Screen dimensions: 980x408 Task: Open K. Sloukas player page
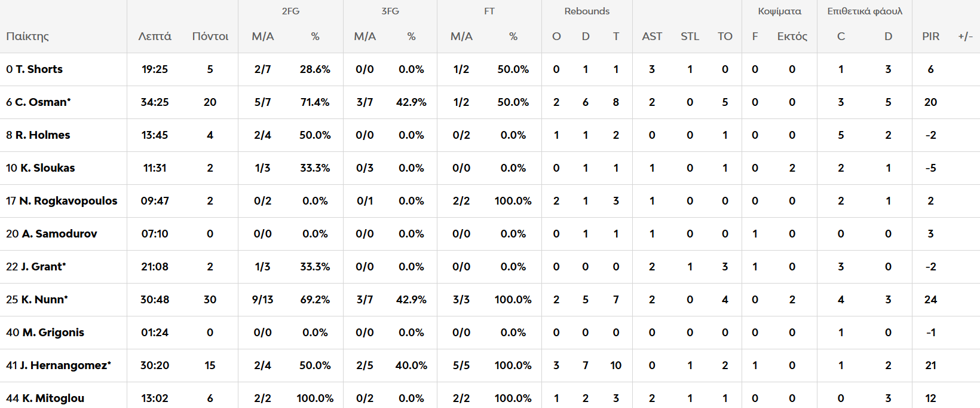coord(47,168)
